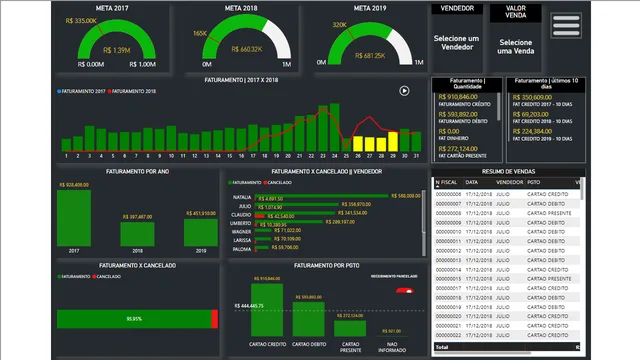Click the play button on the Faturamento 2017 x 2018 chart
This screenshot has height=360, width=640.
(404, 91)
